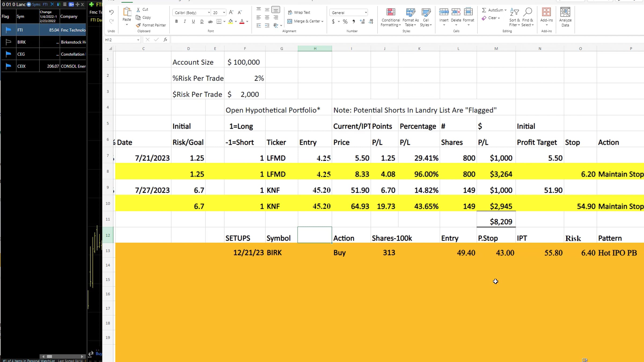Click the Paste clipboard icon

[x=127, y=12]
